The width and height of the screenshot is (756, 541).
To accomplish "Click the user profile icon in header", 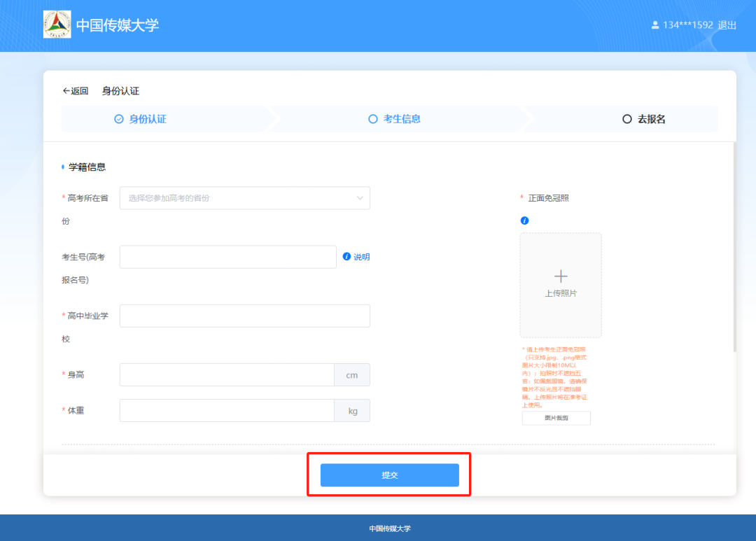I will click(655, 25).
